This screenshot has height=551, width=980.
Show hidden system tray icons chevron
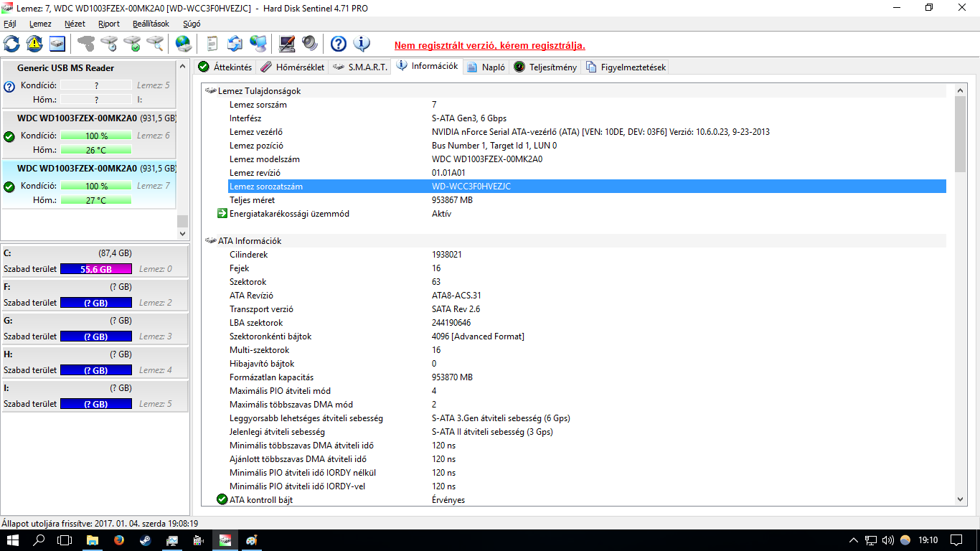click(853, 540)
